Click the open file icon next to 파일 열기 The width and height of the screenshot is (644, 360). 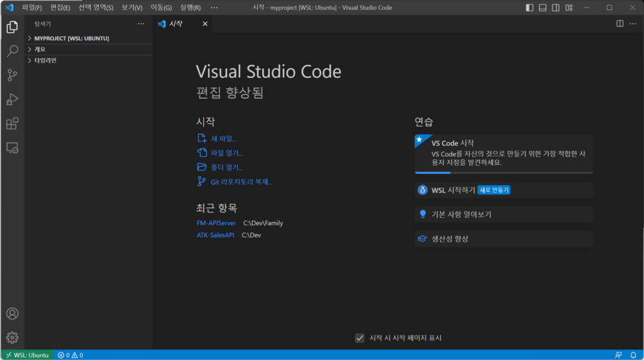point(202,152)
